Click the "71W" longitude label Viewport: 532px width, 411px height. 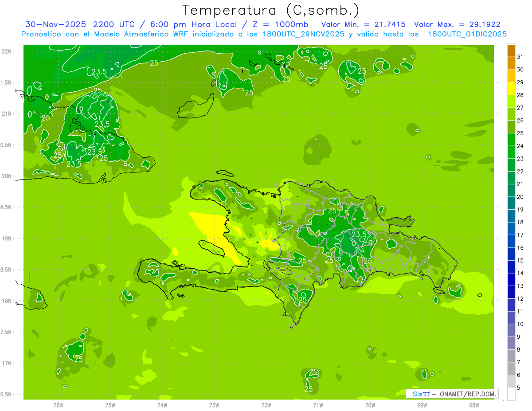click(x=318, y=405)
